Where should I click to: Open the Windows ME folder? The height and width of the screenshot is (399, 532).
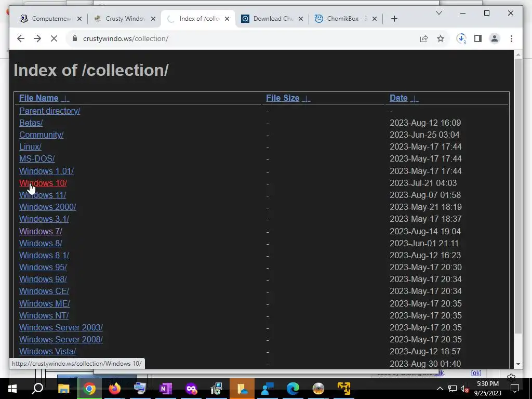(x=45, y=303)
